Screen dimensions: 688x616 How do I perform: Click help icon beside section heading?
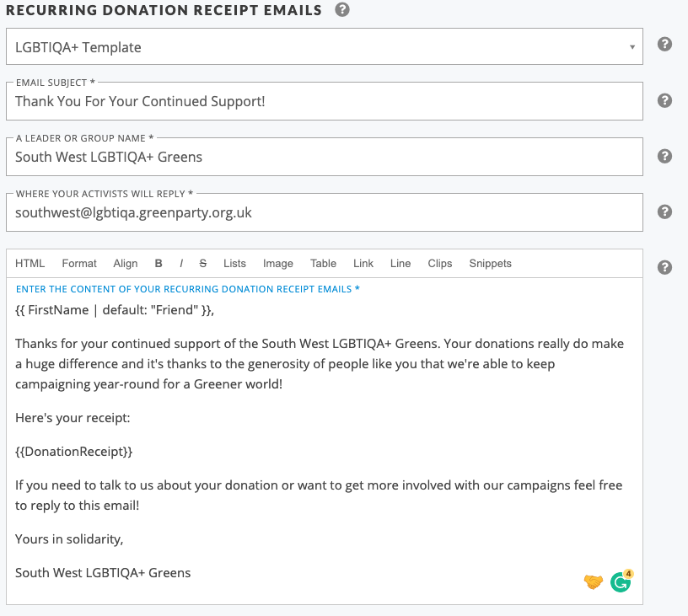click(342, 9)
